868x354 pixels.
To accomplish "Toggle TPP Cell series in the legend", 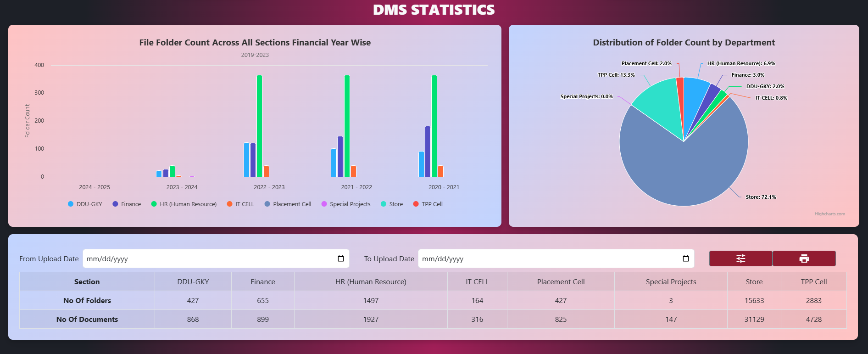I will 428,204.
